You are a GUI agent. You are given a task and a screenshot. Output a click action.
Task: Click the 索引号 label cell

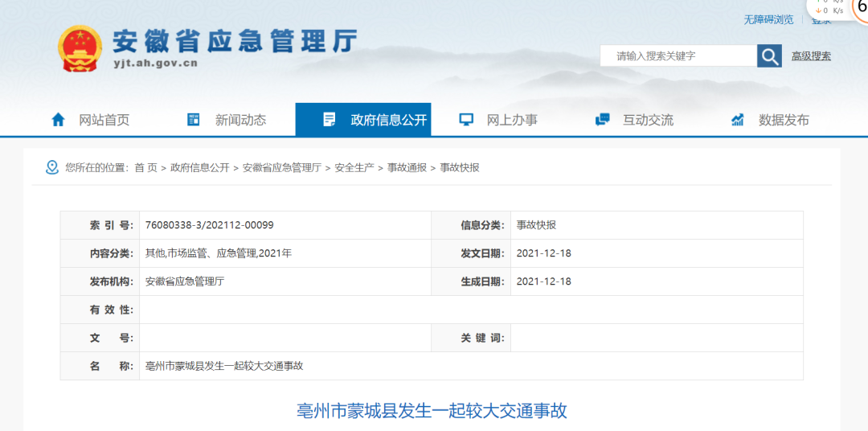(100, 225)
